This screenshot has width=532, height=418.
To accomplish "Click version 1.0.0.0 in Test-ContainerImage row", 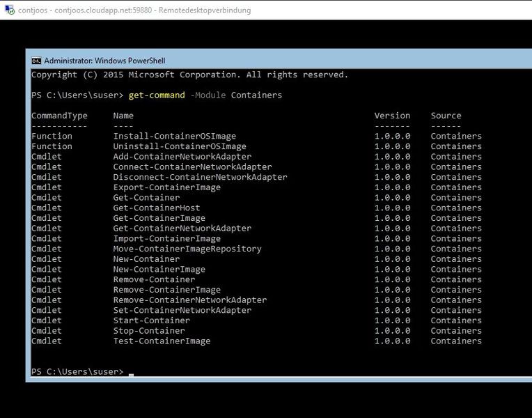I will pyautogui.click(x=392, y=341).
